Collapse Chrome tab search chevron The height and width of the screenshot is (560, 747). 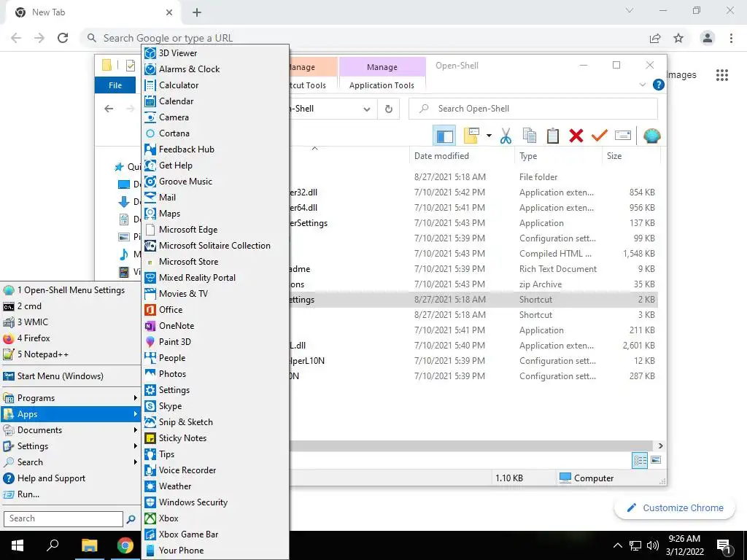[x=630, y=10]
